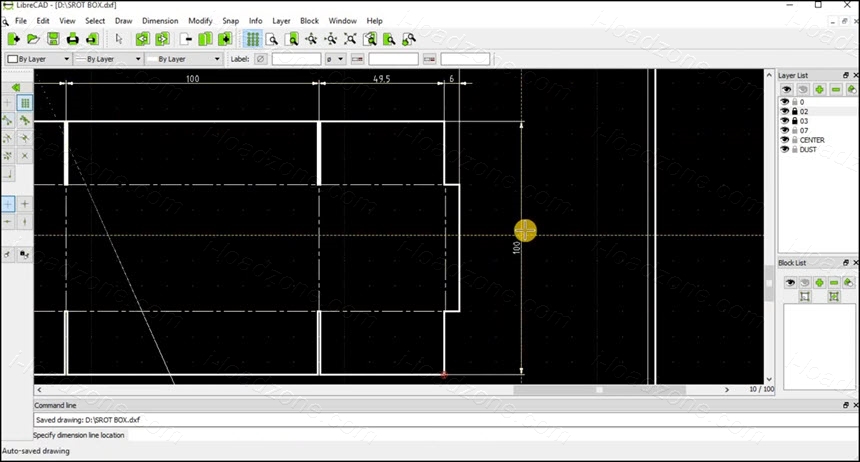The image size is (860, 462).
Task: Click the green back arrow in left toolbar
Action: point(16,87)
